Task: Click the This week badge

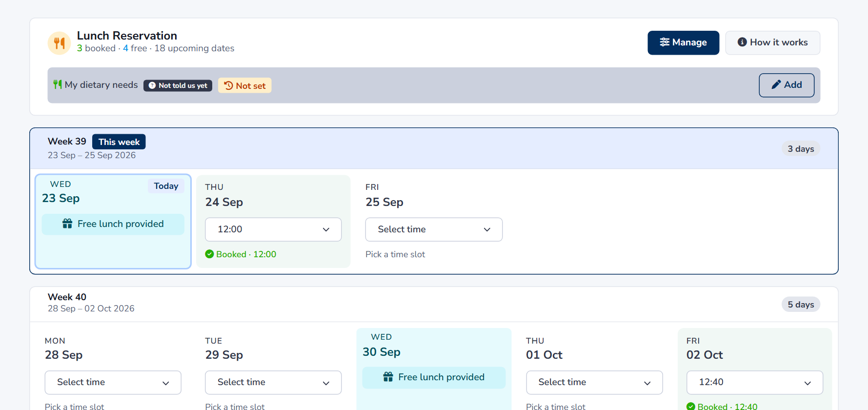Action: coord(119,142)
